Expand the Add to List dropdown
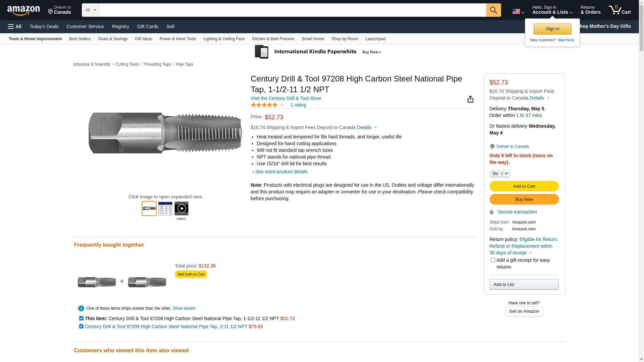Image resolution: width=644 pixels, height=362 pixels. (524, 285)
